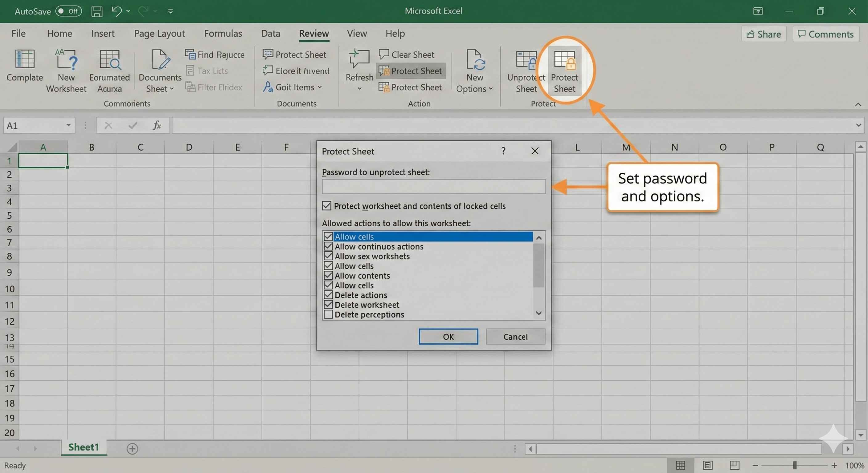Expand the Name Box dropdown arrow
The height and width of the screenshot is (473, 868).
68,125
